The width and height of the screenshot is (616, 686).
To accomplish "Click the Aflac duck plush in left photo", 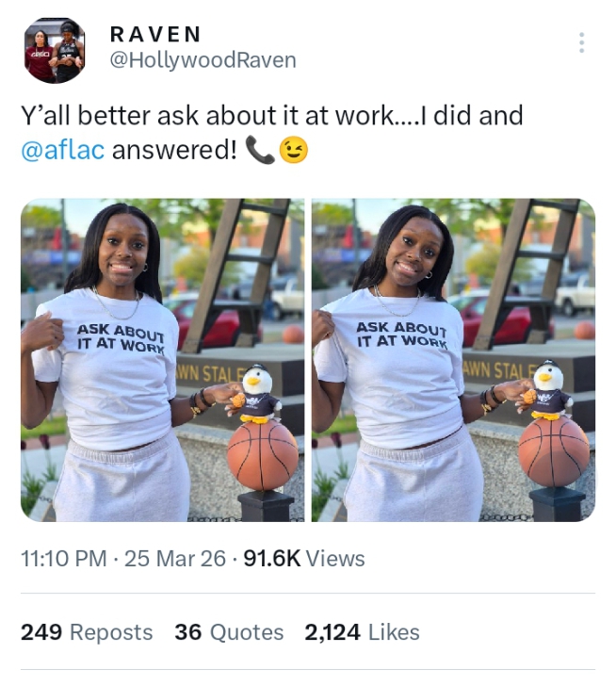I will (256, 393).
